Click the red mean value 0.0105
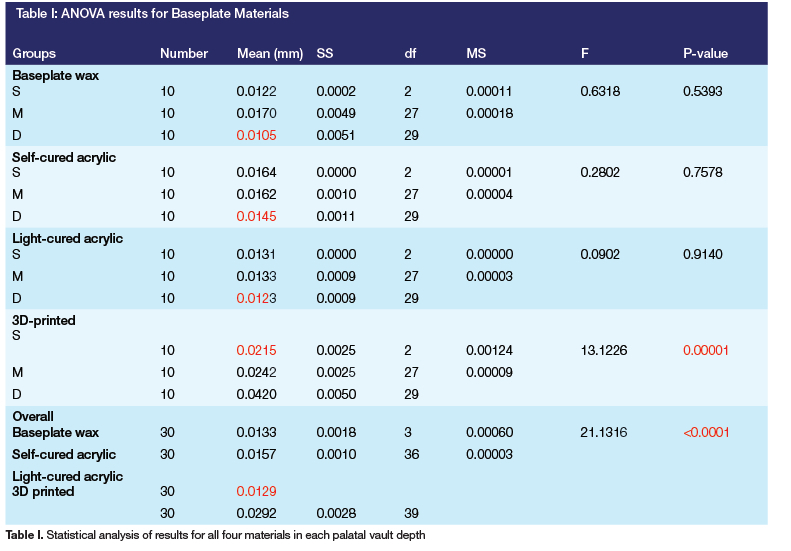This screenshot has width=791, height=551. [x=256, y=135]
